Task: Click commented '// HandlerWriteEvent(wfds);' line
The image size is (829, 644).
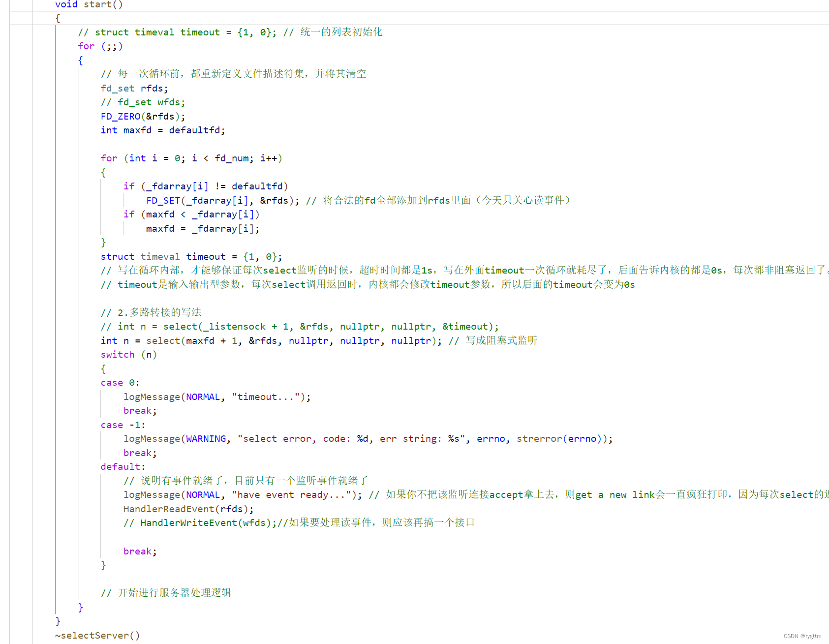Action: pyautogui.click(x=299, y=523)
